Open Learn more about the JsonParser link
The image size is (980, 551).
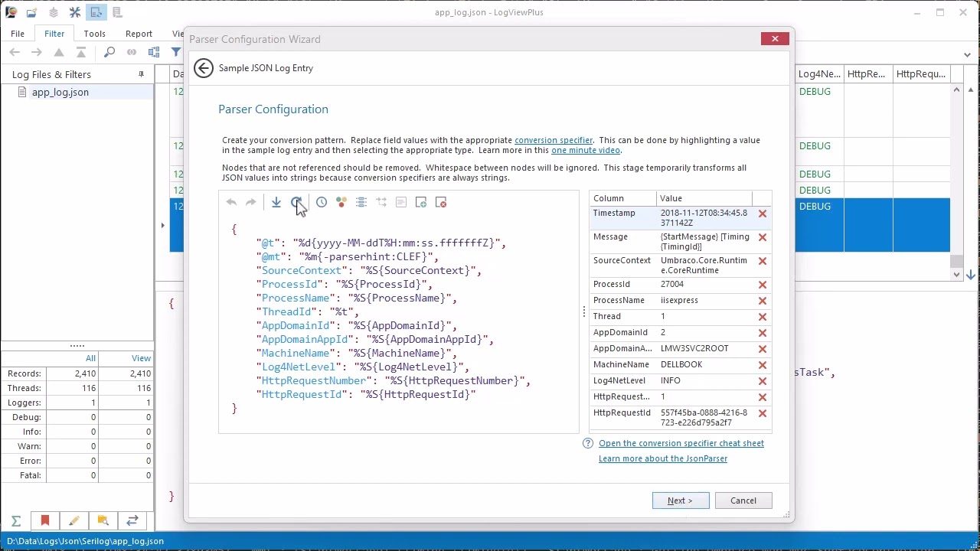663,458
